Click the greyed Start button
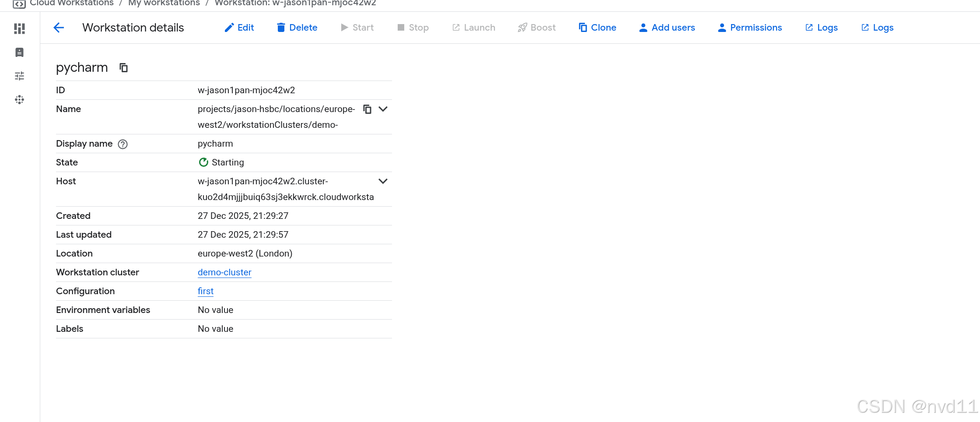980x422 pixels. (x=357, y=28)
